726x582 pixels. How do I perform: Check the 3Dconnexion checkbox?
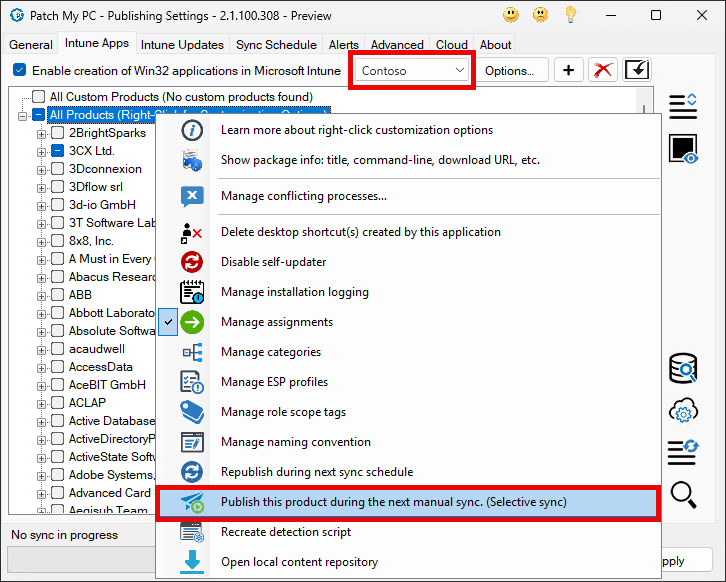tap(57, 169)
